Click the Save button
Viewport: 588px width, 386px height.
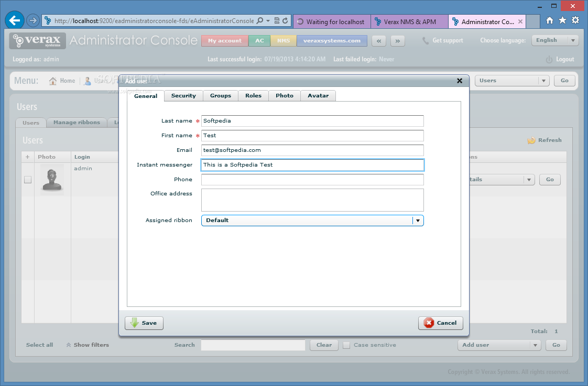pos(144,323)
